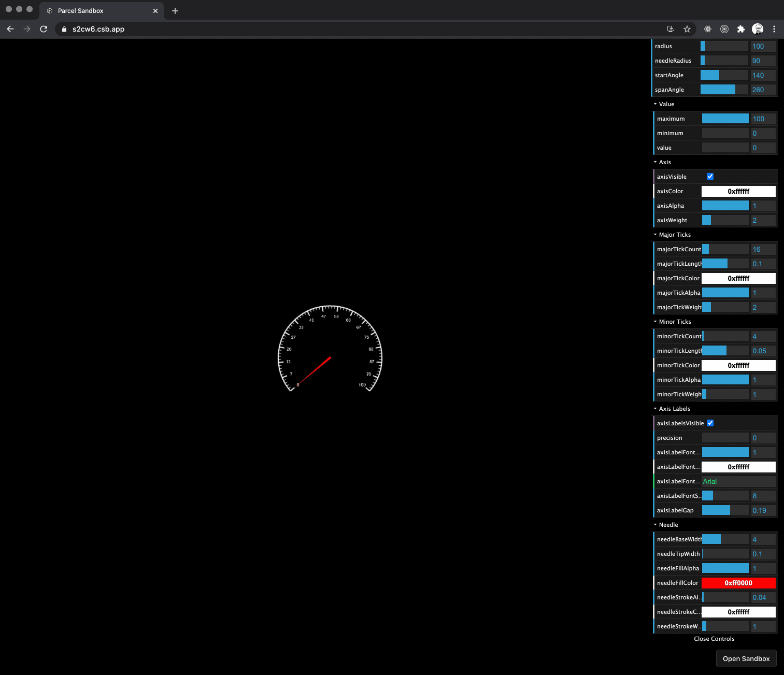This screenshot has height=675, width=784.
Task: Click the circular extension icon in toolbar
Action: click(x=724, y=29)
